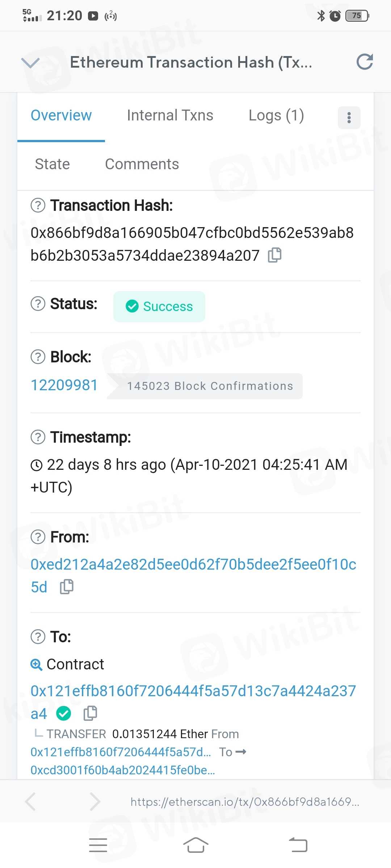Tap the Block help question icon

click(x=38, y=357)
